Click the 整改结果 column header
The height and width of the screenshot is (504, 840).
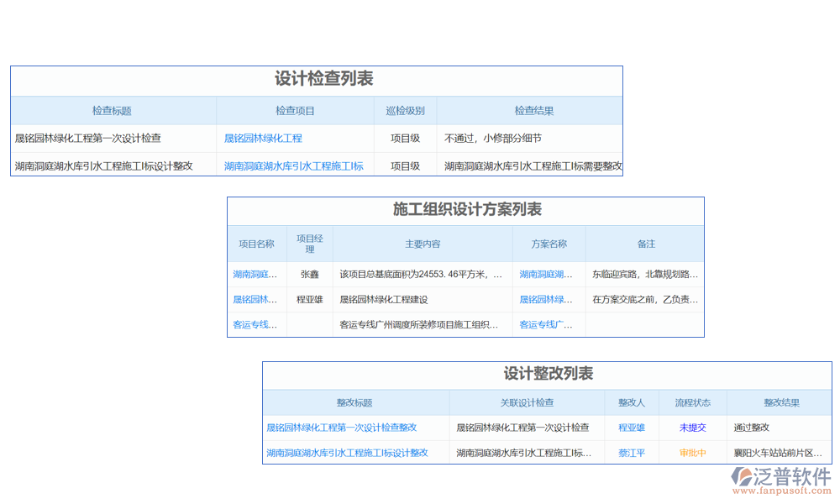781,403
